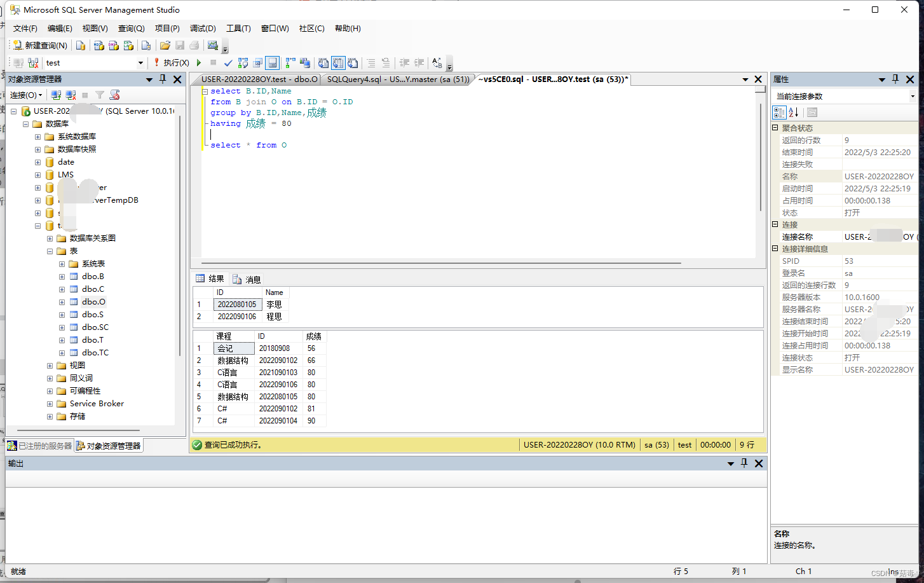Screen dimensions: 924x583
Task: Open the Connect (连接) dropdown in Object Explorer
Action: tap(26, 95)
